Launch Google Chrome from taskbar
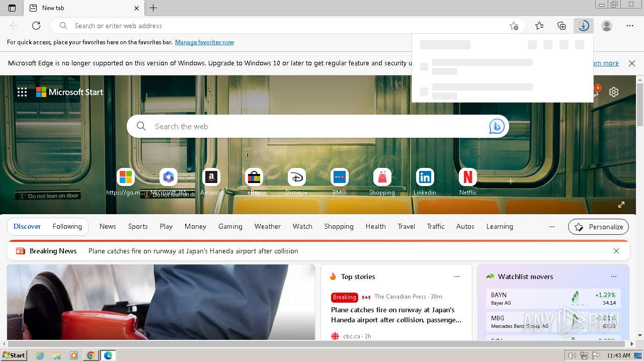Viewport: 644px width, 362px height. pyautogui.click(x=91, y=355)
